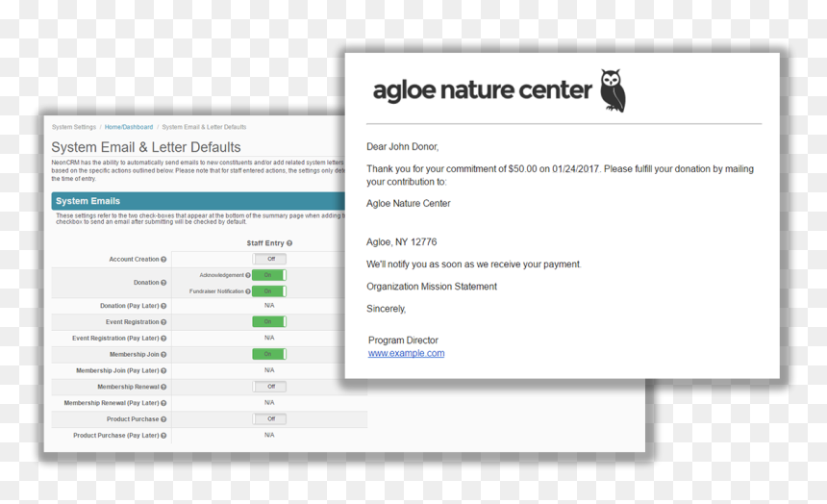This screenshot has width=827, height=504.
Task: Click the System Emails section header
Action: coord(198,201)
